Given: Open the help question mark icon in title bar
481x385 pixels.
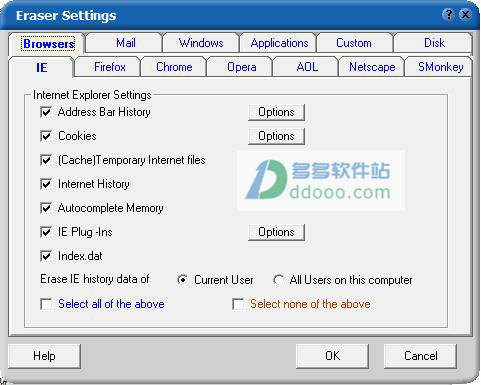Looking at the screenshot, I should [449, 15].
